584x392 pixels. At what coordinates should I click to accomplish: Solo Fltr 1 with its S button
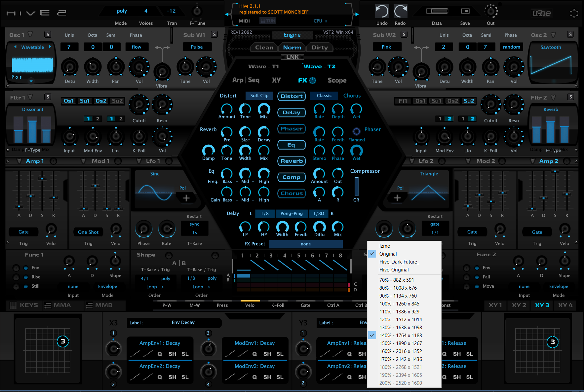(x=48, y=97)
